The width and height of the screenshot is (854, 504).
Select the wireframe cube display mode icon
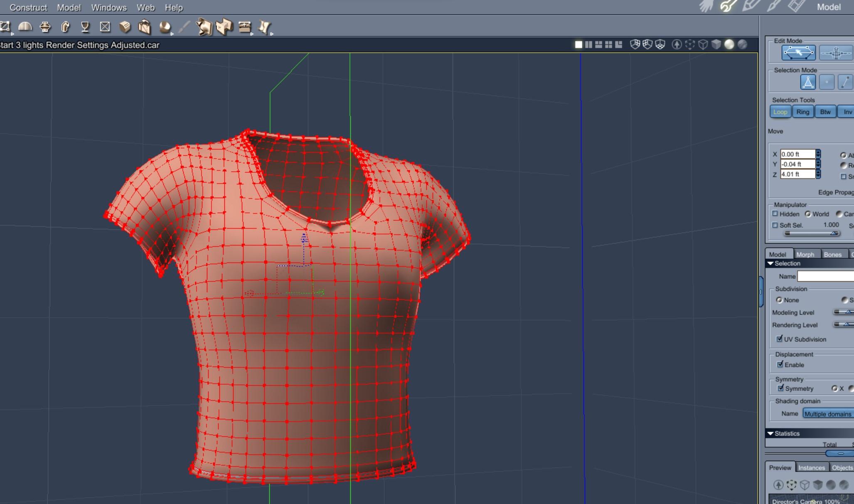click(703, 44)
